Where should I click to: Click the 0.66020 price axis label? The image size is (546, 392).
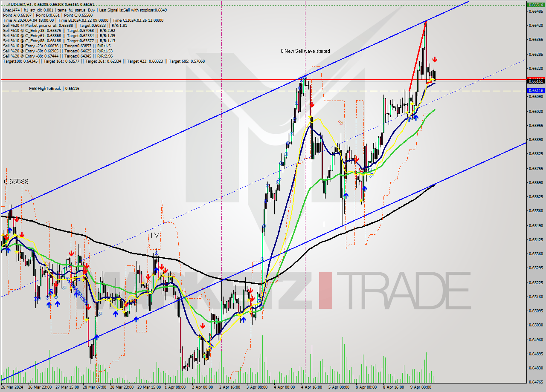[x=536, y=111]
